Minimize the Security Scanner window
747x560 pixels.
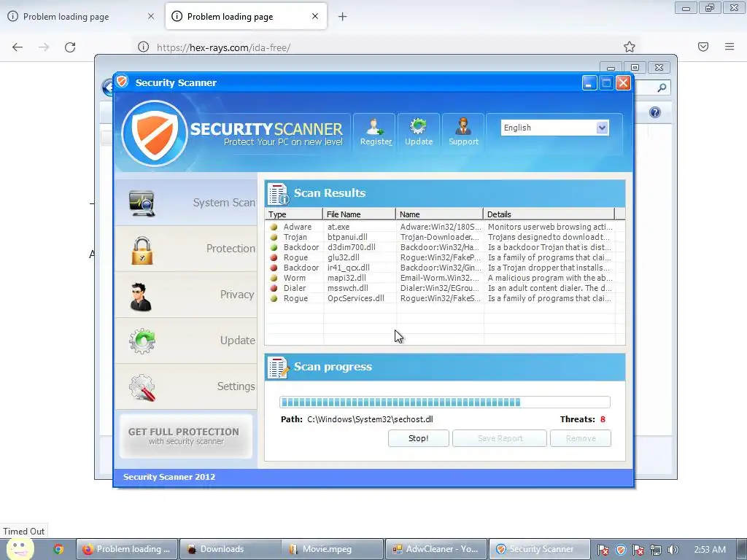589,83
